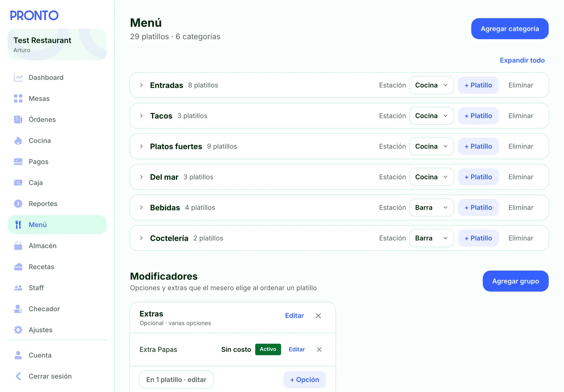Click Editar for the Extras group
Image resolution: width=564 pixels, height=392 pixels.
[294, 316]
